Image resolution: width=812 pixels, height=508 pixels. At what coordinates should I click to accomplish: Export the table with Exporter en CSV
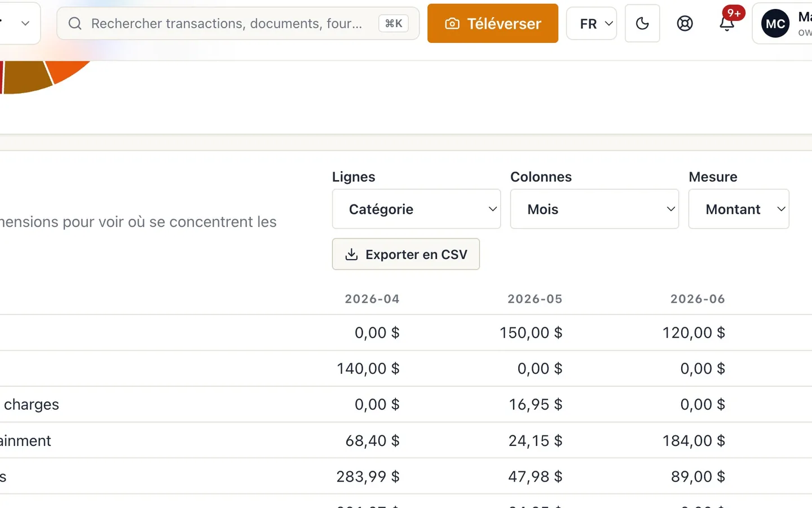pyautogui.click(x=406, y=254)
